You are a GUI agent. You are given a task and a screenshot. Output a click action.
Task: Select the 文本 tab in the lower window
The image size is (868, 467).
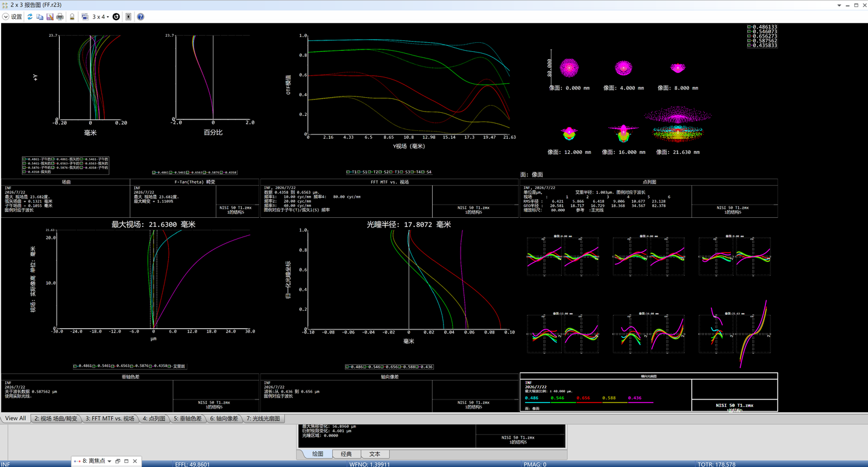pos(375,454)
